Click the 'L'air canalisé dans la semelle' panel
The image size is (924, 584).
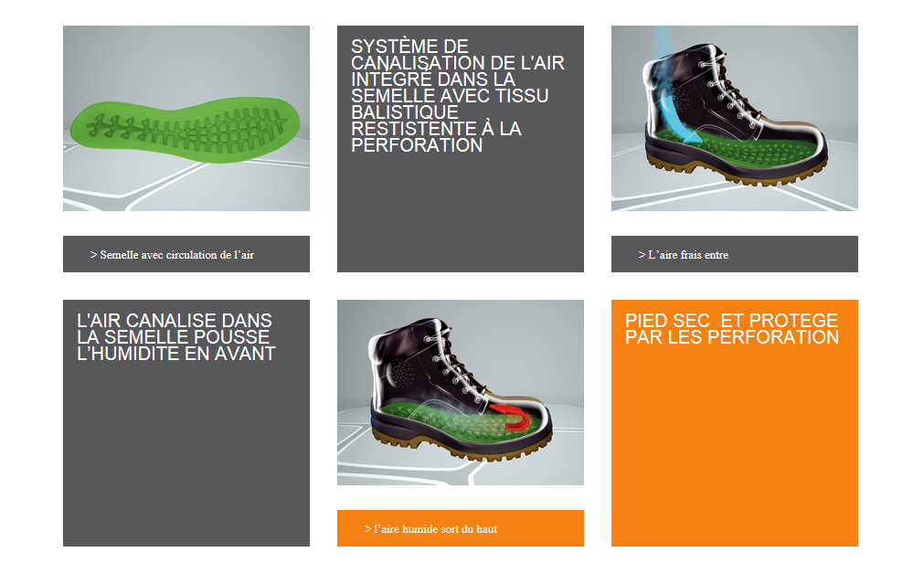click(x=186, y=423)
